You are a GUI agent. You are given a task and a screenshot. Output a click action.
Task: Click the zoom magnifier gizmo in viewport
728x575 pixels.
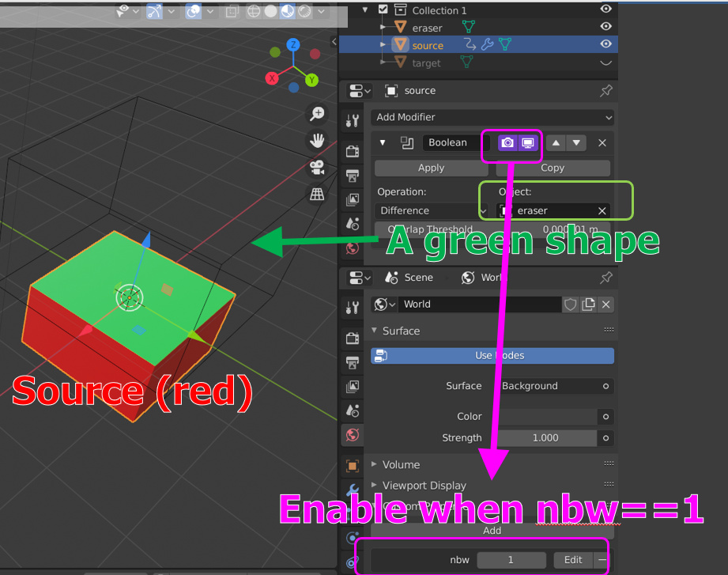(318, 114)
